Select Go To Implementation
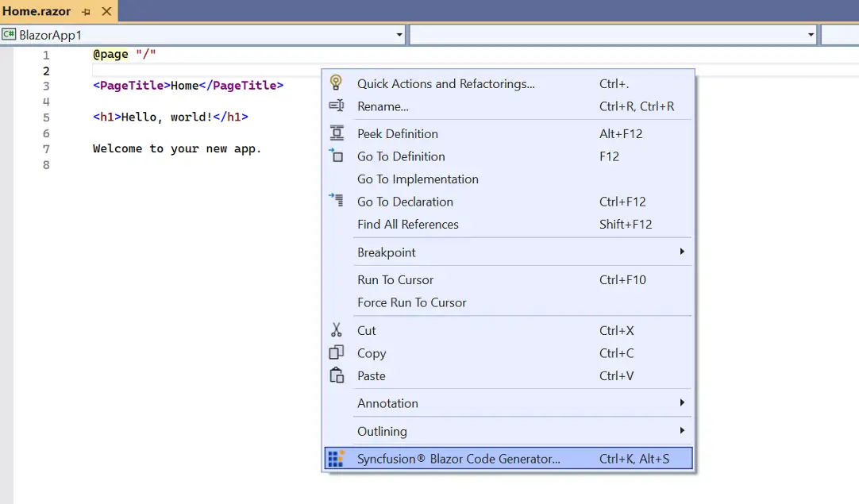859x504 pixels. 417,179
